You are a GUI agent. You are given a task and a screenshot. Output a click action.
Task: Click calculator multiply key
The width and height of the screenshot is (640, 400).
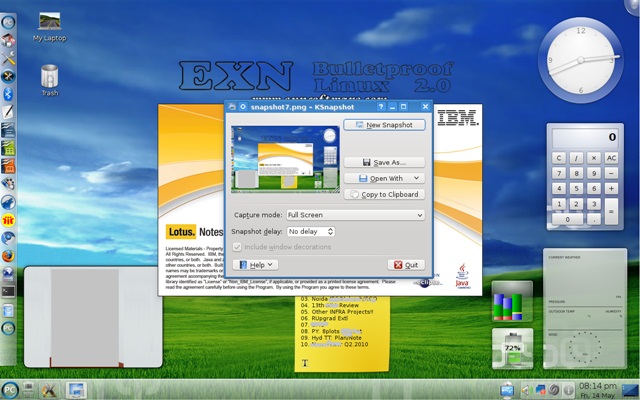[594, 158]
